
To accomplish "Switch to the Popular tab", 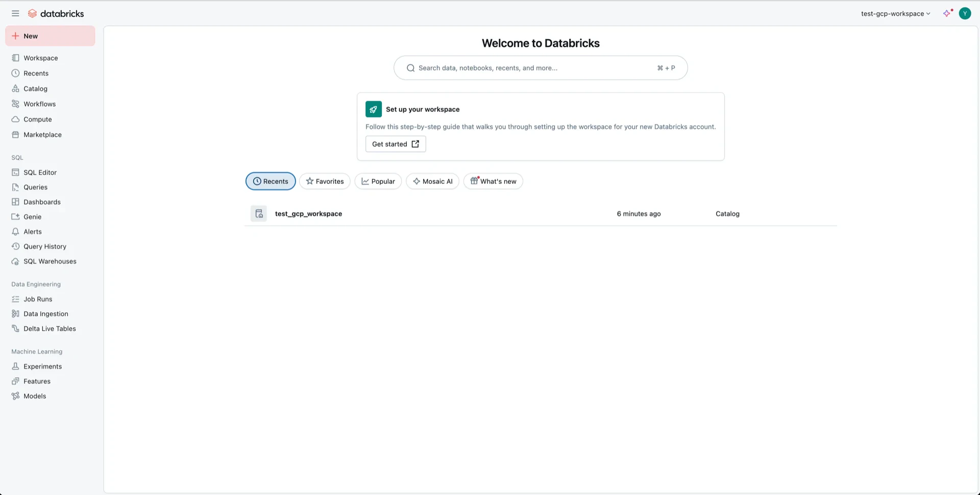I will [378, 181].
